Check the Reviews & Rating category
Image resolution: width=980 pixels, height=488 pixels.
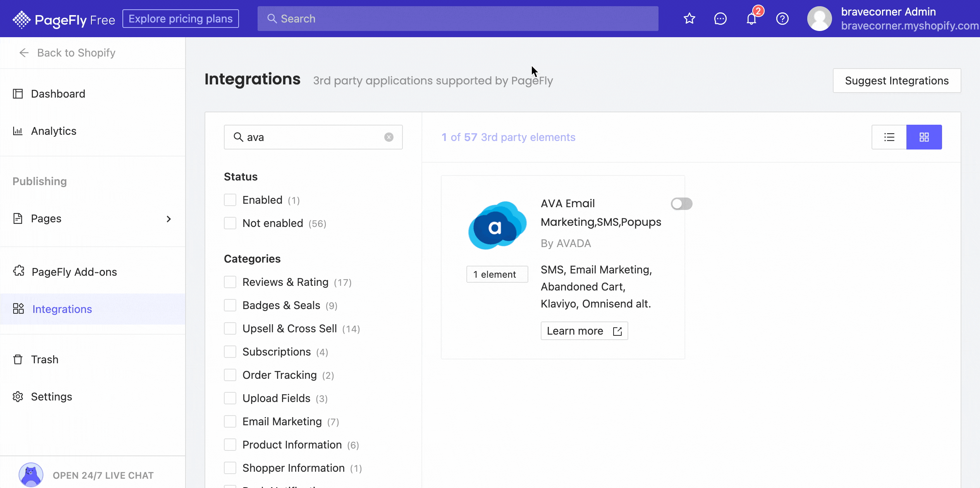click(x=230, y=282)
